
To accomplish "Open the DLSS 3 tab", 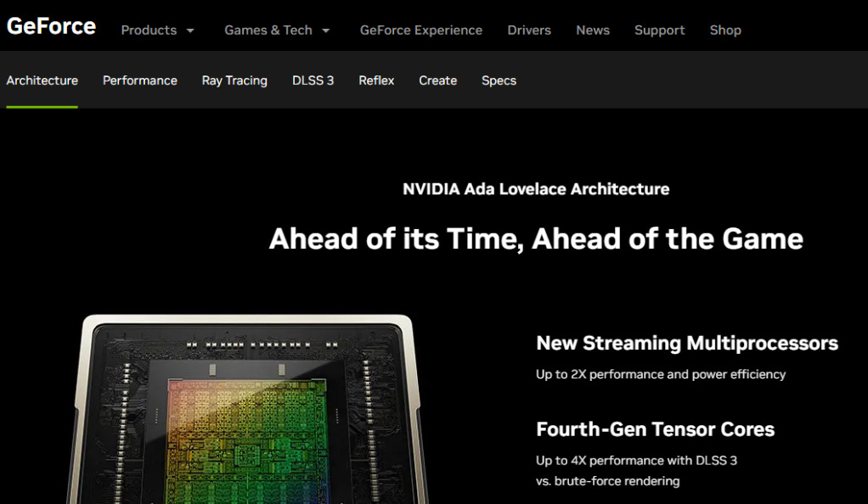I will click(x=313, y=81).
